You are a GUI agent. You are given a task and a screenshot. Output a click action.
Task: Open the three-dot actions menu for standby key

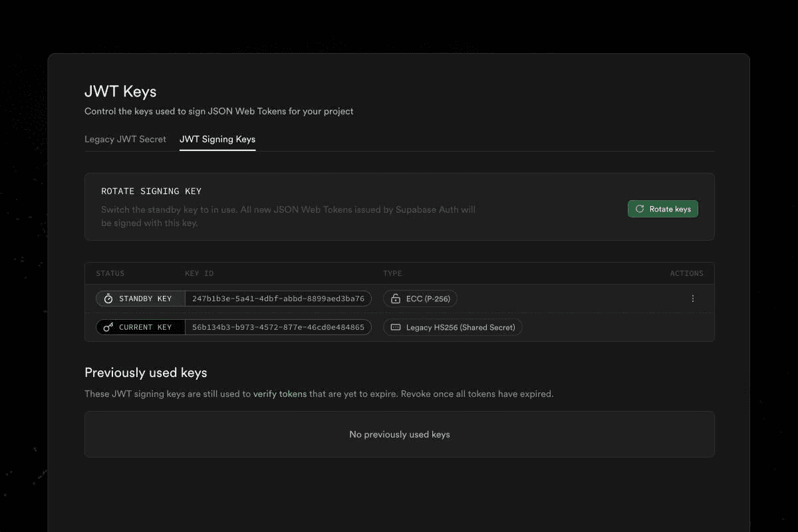pos(692,299)
